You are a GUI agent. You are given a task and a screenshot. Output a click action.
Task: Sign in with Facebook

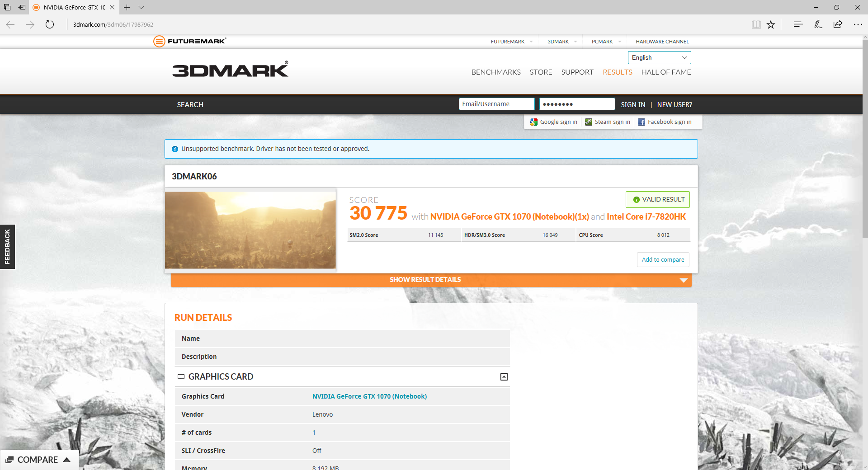click(665, 122)
